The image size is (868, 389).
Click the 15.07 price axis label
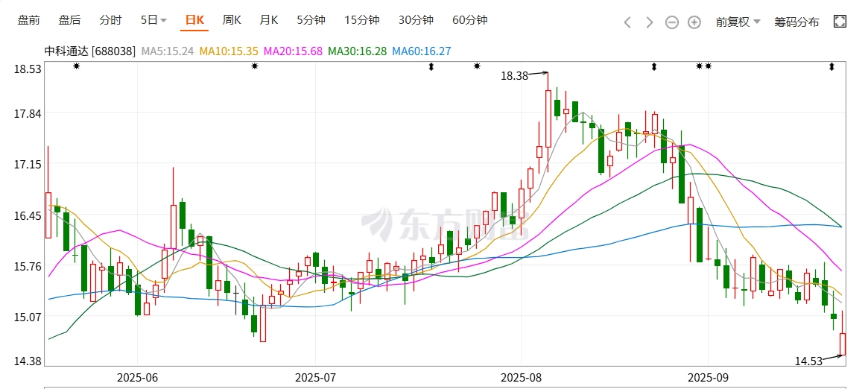28,317
